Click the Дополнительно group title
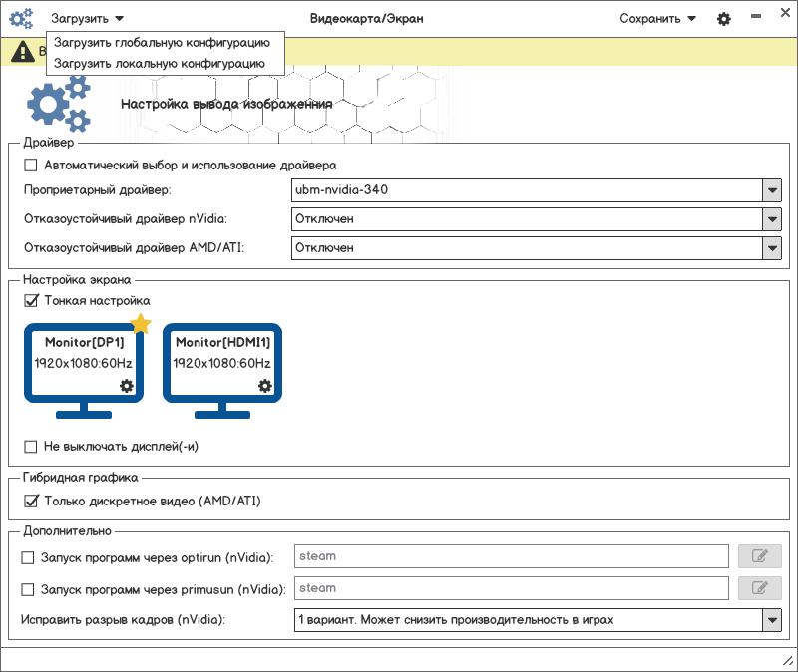 coord(67,531)
